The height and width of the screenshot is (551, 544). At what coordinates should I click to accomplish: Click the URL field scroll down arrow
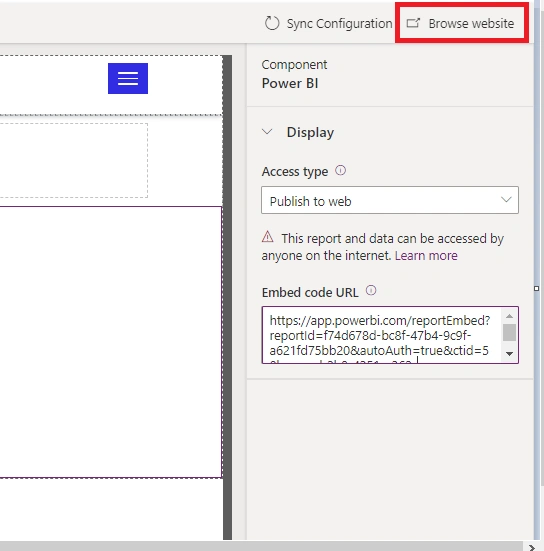tap(509, 354)
